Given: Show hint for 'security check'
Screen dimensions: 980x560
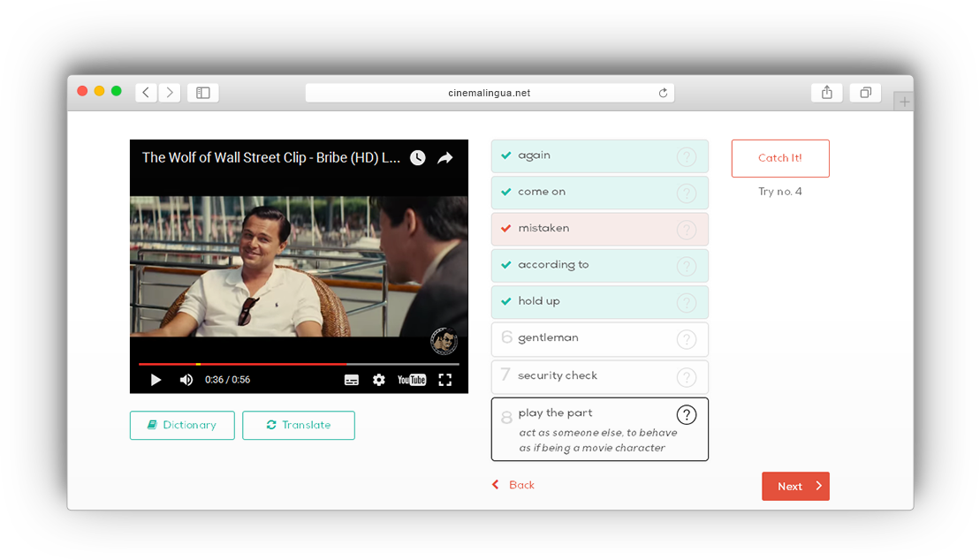Looking at the screenshot, I should point(687,376).
